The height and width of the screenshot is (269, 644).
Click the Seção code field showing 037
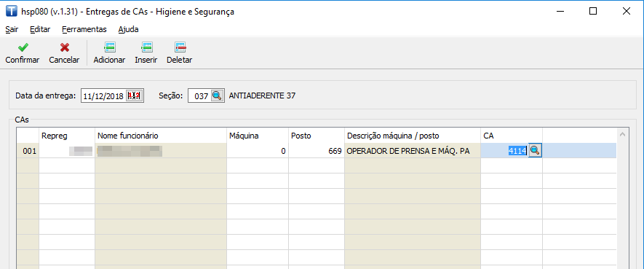click(x=199, y=95)
